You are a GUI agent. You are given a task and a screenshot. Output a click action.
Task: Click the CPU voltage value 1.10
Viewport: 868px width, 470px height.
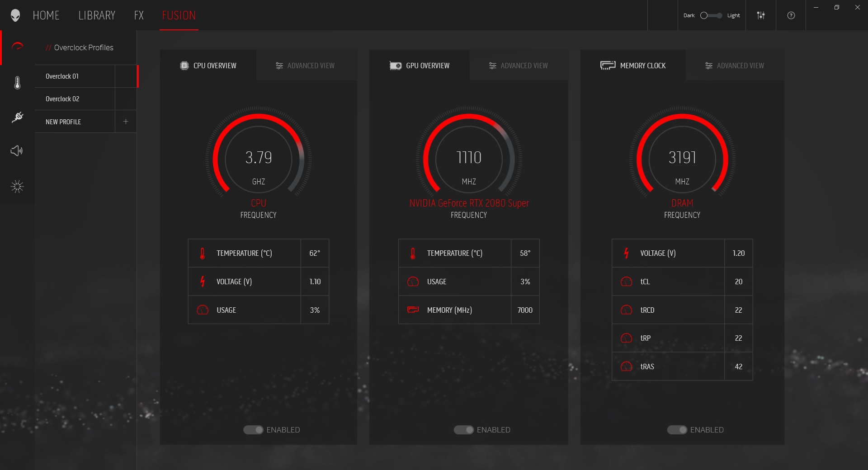click(315, 282)
